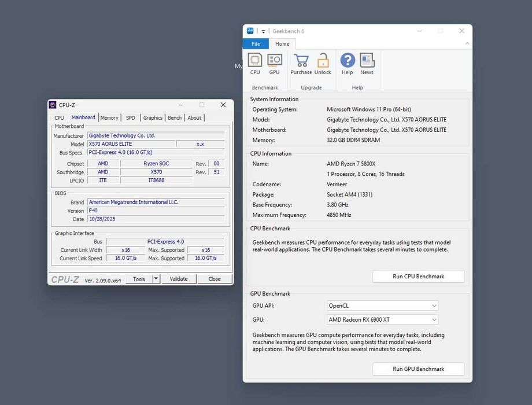Screen dimensions: 532x405
Task: Click the CPU-Z title bar app icon
Action: (x=53, y=105)
